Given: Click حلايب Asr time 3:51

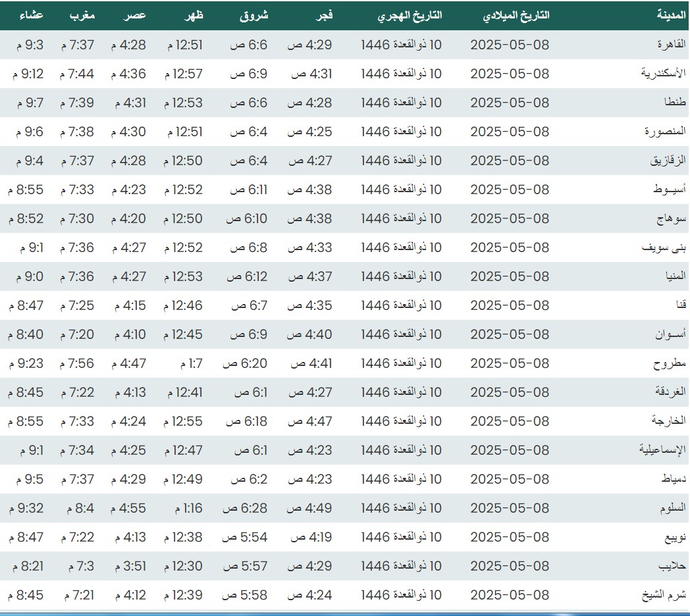Looking at the screenshot, I should [x=130, y=566].
